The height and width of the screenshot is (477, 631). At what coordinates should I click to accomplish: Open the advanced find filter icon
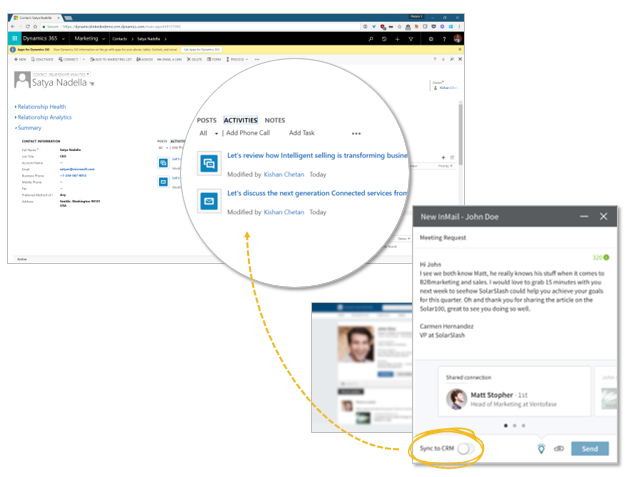click(x=411, y=39)
